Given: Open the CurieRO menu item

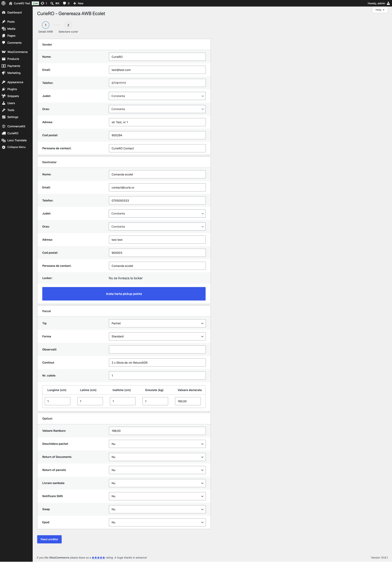Looking at the screenshot, I should (x=16, y=133).
